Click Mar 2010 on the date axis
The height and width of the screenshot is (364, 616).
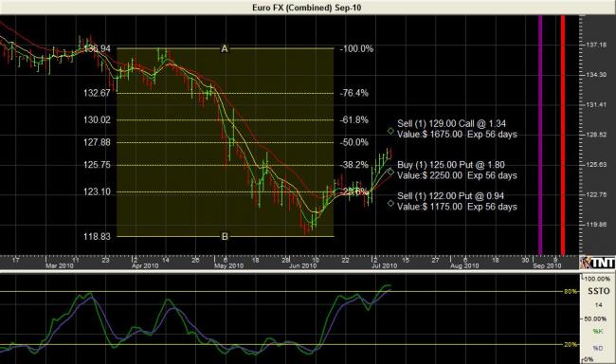[x=60, y=266]
